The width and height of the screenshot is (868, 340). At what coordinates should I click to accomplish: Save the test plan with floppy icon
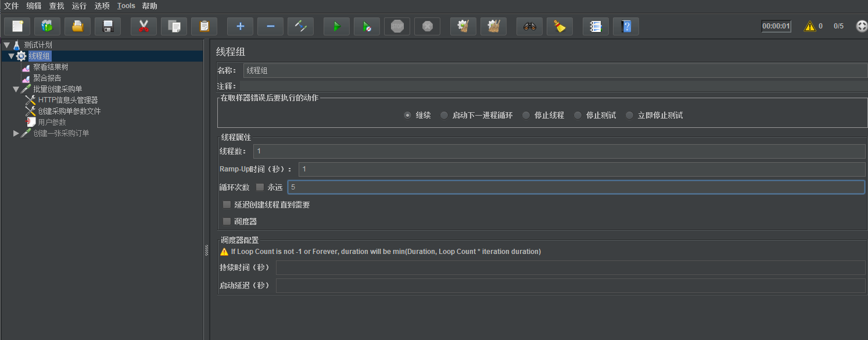[x=107, y=26]
